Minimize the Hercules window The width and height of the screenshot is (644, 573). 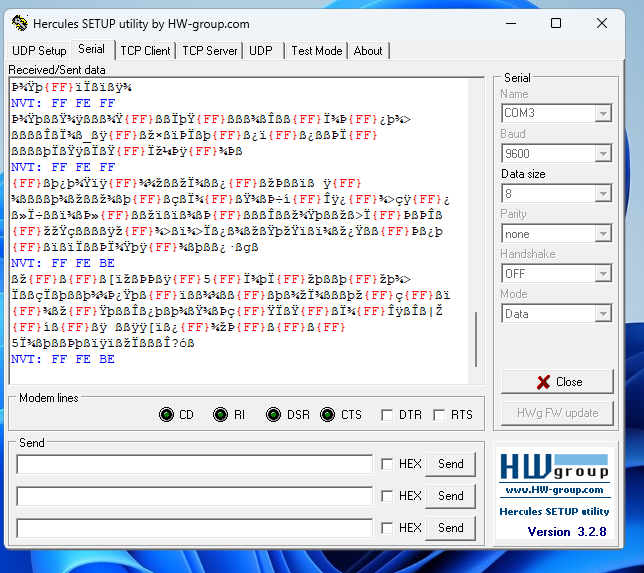coord(511,23)
